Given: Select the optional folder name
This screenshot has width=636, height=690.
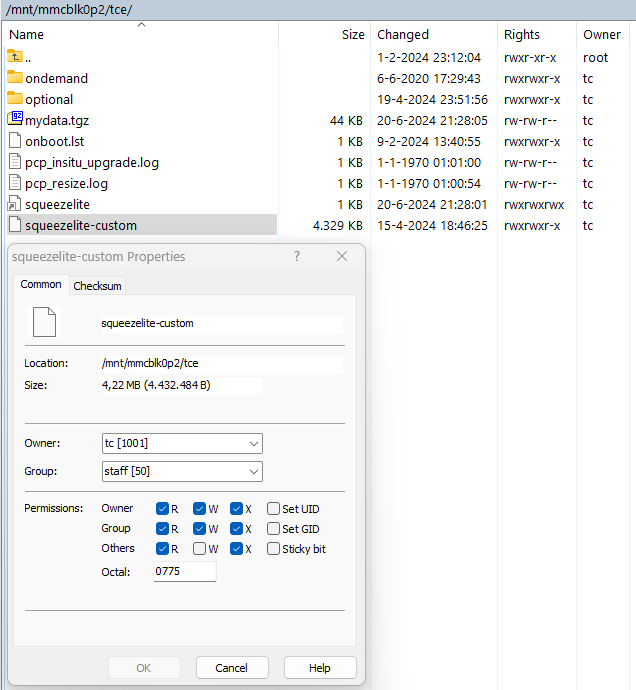Looking at the screenshot, I should pyautogui.click(x=49, y=99).
